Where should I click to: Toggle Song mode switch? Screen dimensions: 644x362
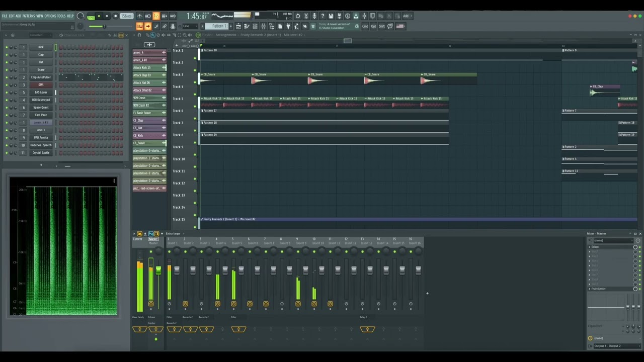click(x=91, y=17)
